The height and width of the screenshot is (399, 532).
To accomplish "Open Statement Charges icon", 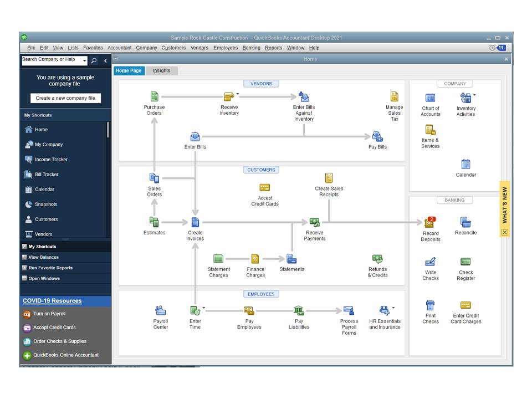I will click(218, 259).
